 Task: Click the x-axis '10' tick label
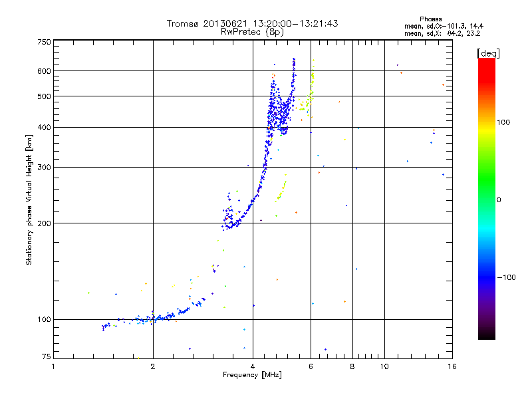pos(384,366)
